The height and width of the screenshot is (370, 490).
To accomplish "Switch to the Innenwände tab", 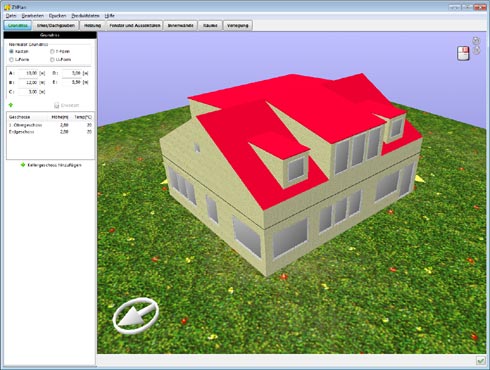I will 180,25.
